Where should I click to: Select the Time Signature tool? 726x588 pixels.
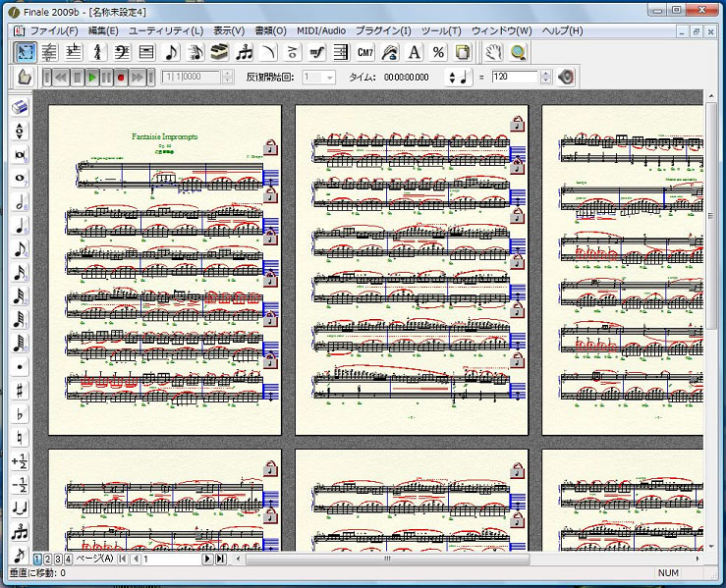click(x=97, y=52)
